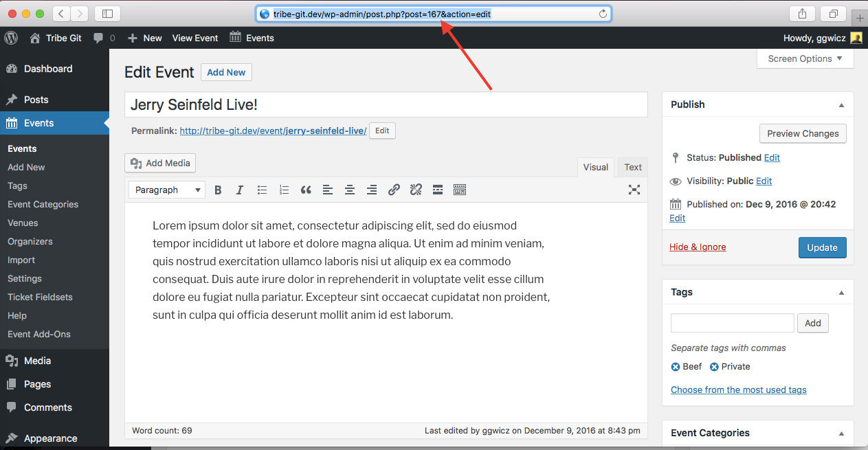Insert a bulleted list

coord(262,190)
